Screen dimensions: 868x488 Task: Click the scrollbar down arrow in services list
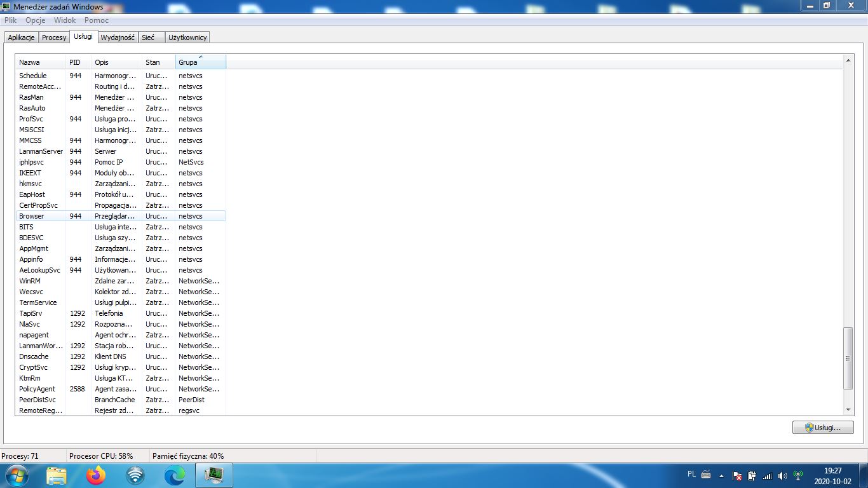pos(848,410)
